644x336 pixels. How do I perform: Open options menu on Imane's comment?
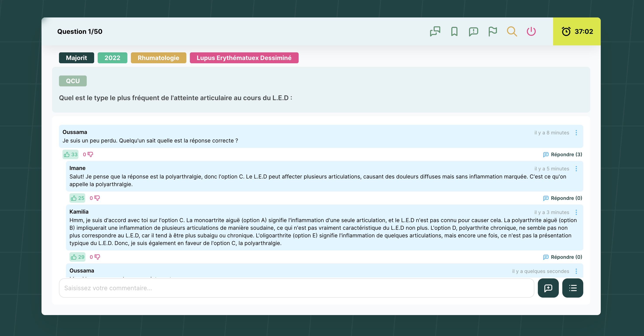pyautogui.click(x=576, y=169)
